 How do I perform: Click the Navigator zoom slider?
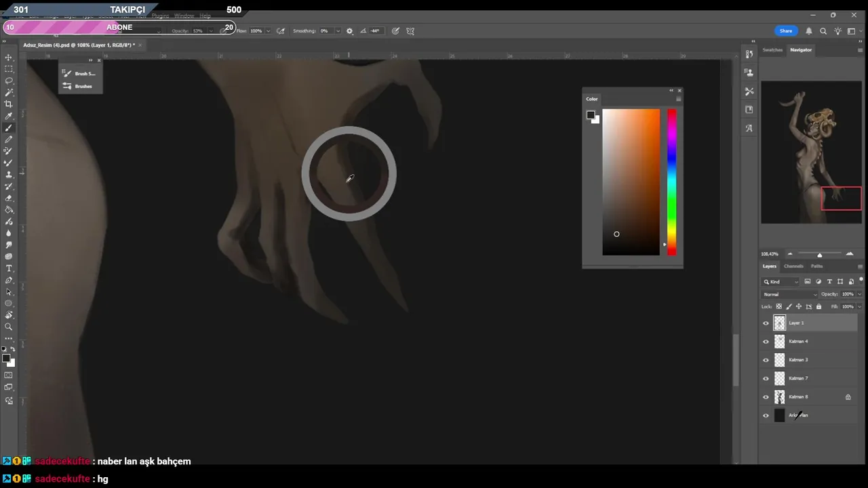(819, 254)
